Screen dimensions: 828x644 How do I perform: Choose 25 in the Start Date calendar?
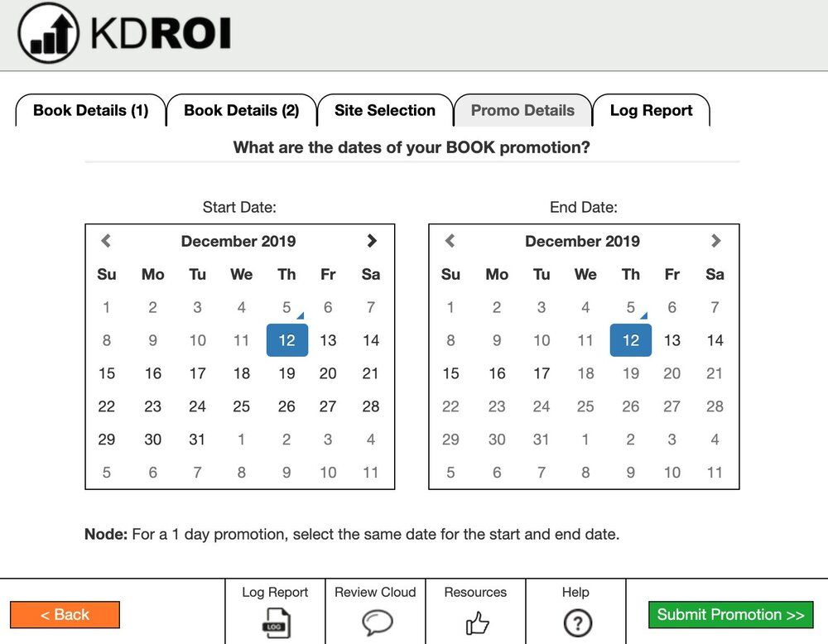tap(241, 406)
